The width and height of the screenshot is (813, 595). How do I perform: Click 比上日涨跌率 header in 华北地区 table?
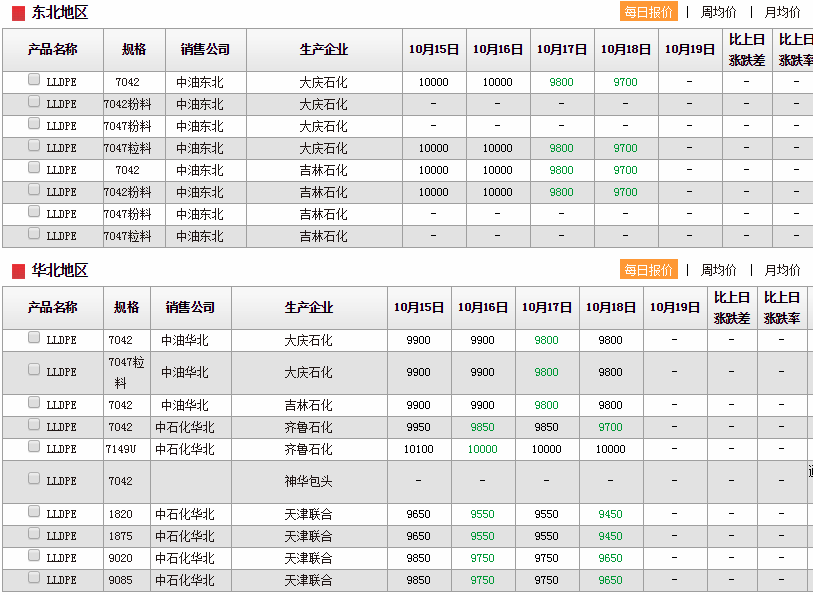(x=782, y=308)
